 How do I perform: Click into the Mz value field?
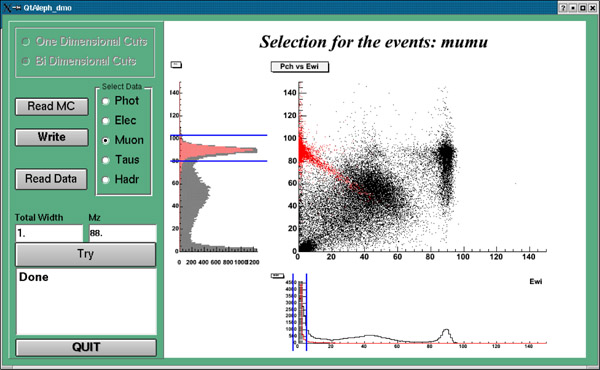(x=123, y=233)
